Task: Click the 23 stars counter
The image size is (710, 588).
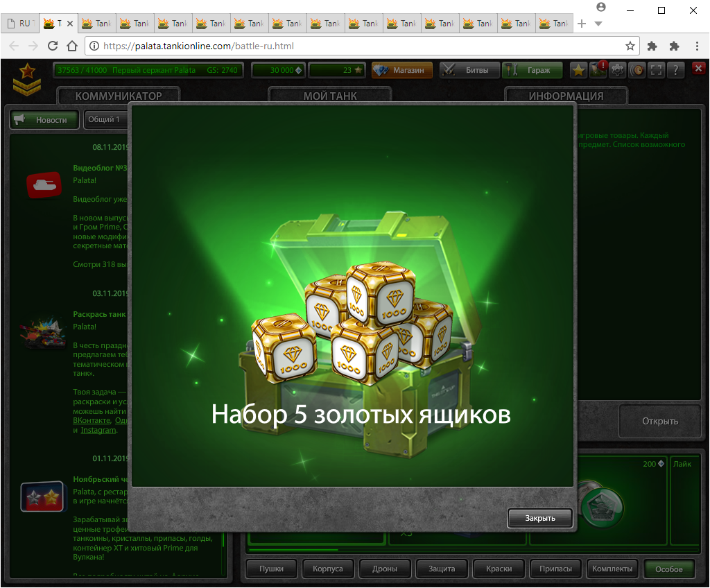Action: 337,70
